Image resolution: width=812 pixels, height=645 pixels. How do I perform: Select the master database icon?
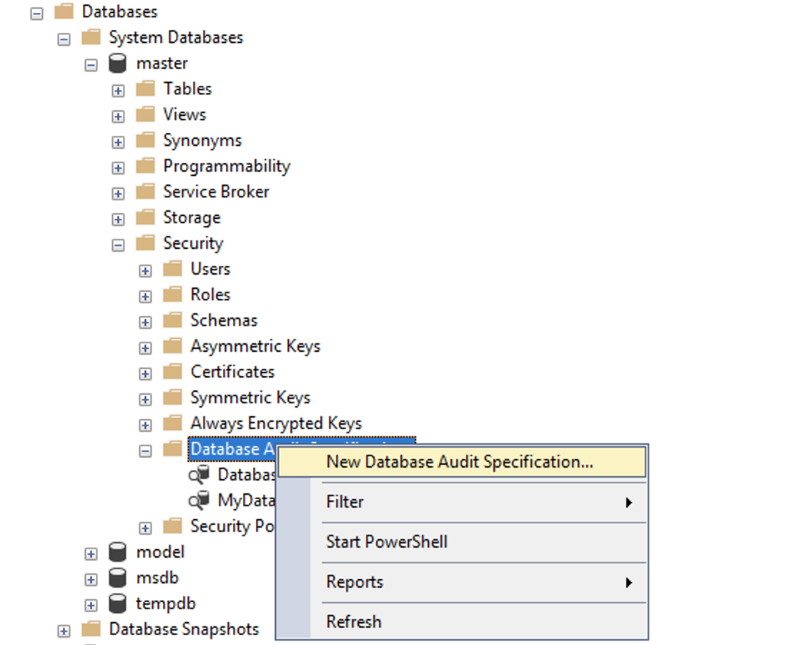point(116,63)
